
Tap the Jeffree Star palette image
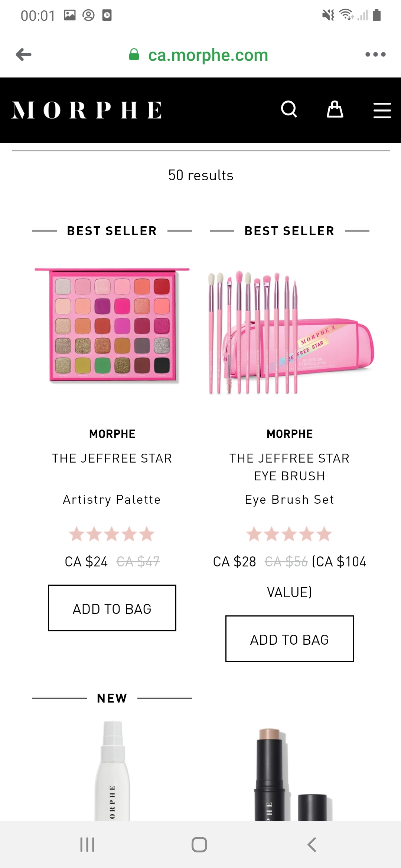(x=111, y=326)
